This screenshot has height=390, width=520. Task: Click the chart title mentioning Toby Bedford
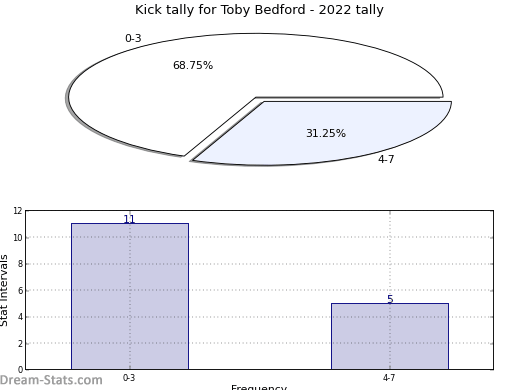coord(259,10)
